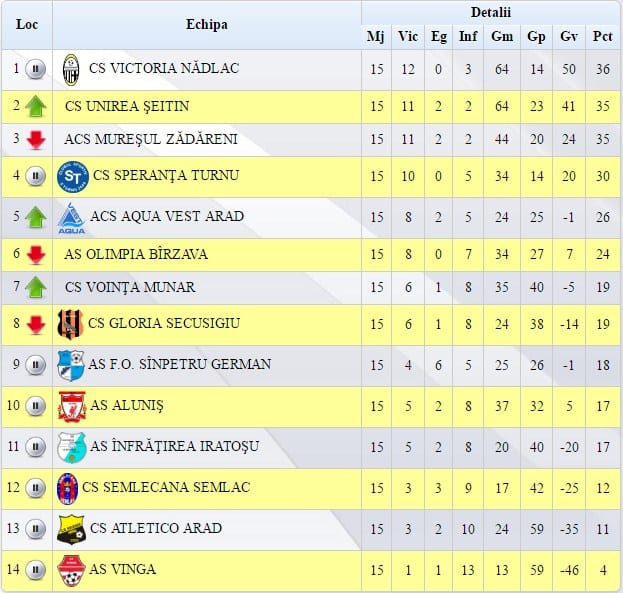Select the Pct column header
The height and width of the screenshot is (593, 623).
602,37
